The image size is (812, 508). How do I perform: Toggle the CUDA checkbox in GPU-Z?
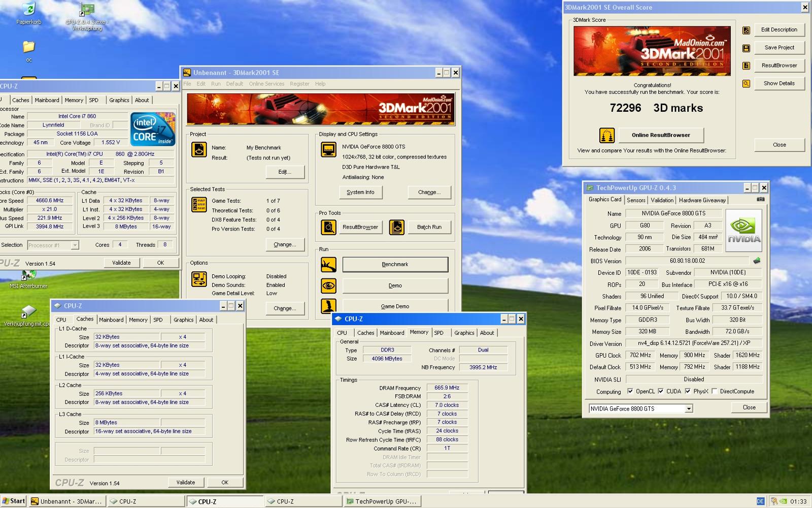[x=660, y=391]
